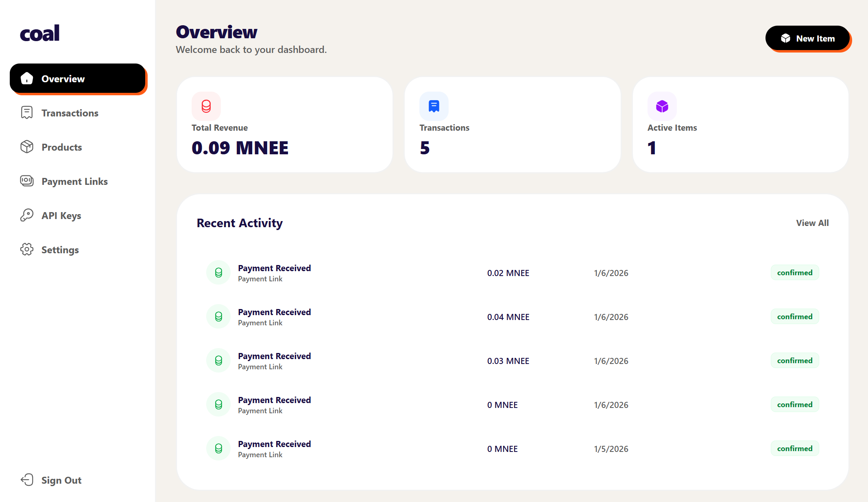Click the Active Items purple cube icon
Screen dimensions: 868x502
point(662,106)
